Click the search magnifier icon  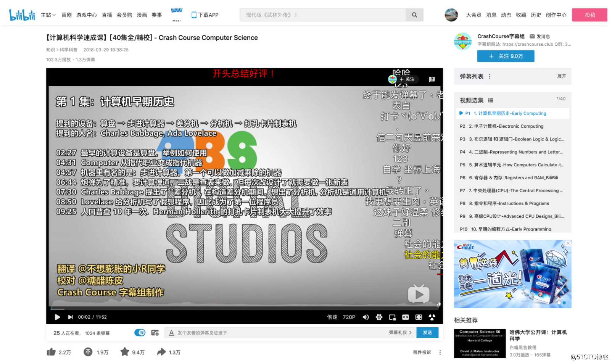pos(414,15)
